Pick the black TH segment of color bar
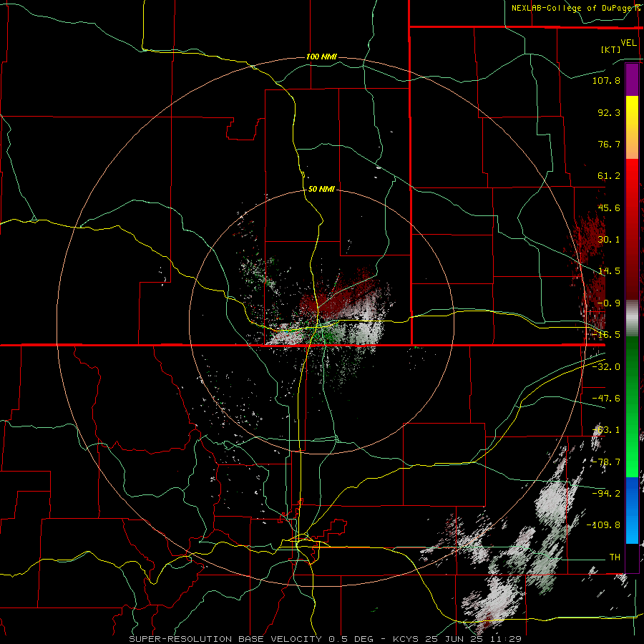Image resolution: width=644 pixels, height=644 pixels. 632,557
